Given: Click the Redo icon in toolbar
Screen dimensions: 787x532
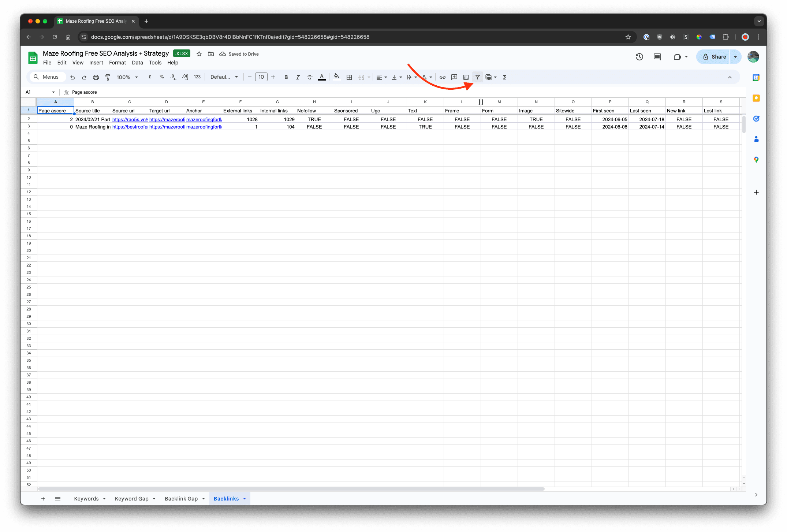Looking at the screenshot, I should tap(84, 77).
